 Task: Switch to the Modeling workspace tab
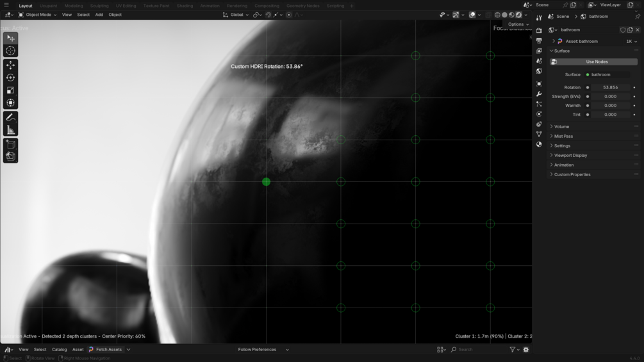pos(74,6)
